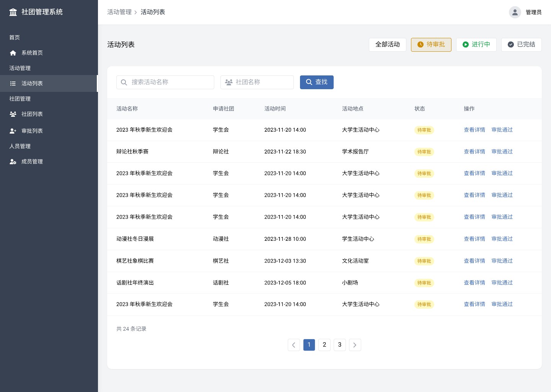Click the list icon beside 活动列表

(13, 83)
